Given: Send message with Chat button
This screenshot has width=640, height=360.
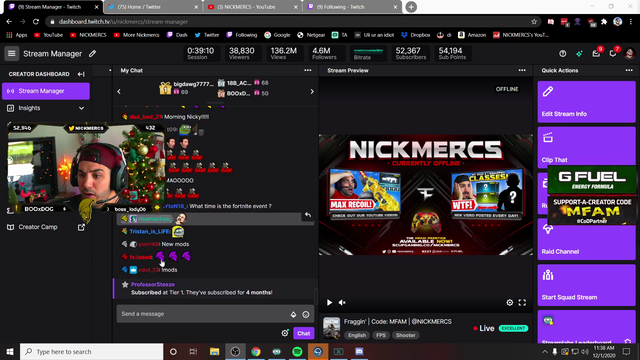Looking at the screenshot, I should 304,333.
